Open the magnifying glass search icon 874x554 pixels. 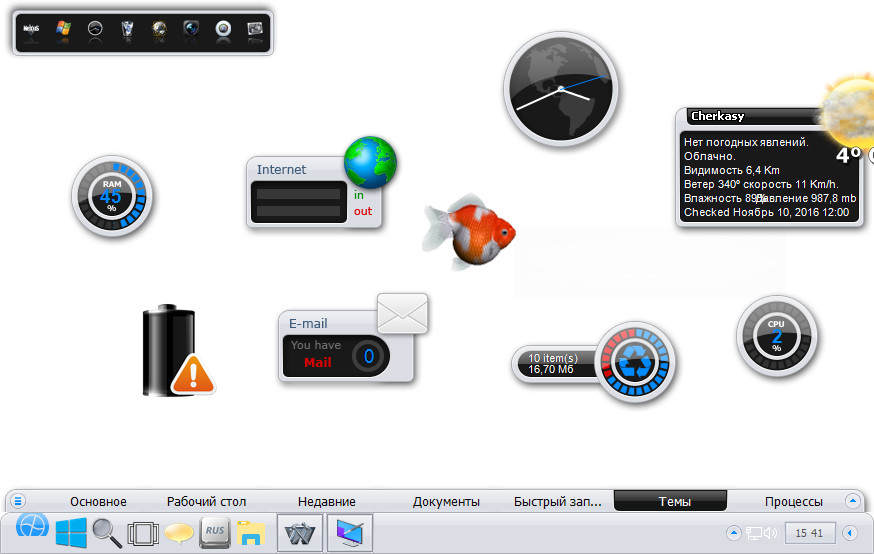click(x=107, y=533)
